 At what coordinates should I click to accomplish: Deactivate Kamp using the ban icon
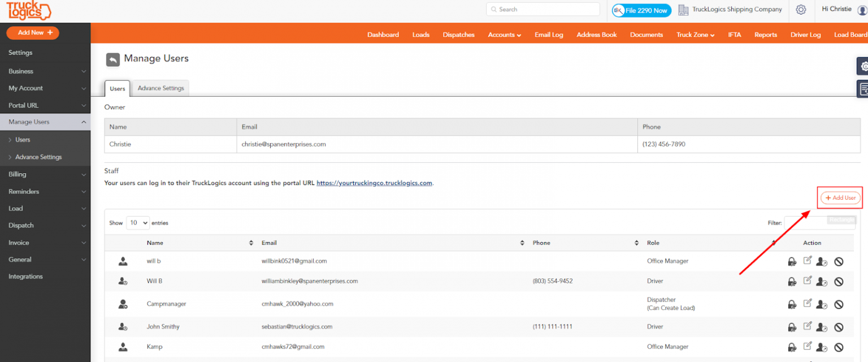(839, 347)
